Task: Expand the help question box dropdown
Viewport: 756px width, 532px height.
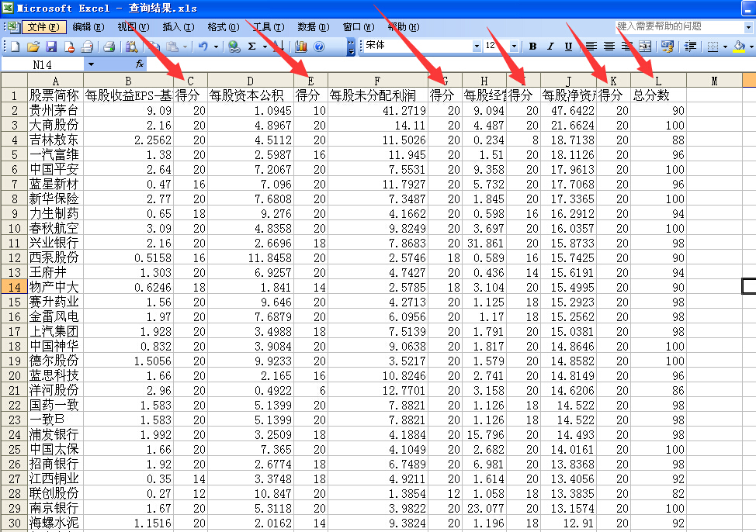Action: pos(748,27)
